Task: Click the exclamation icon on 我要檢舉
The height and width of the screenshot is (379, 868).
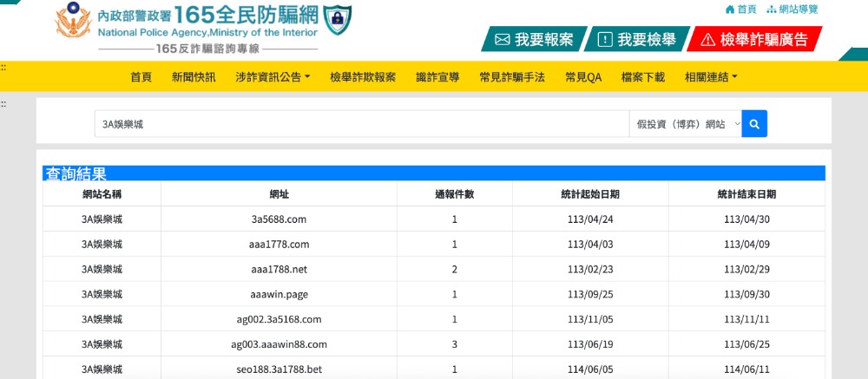Action: pyautogui.click(x=605, y=39)
